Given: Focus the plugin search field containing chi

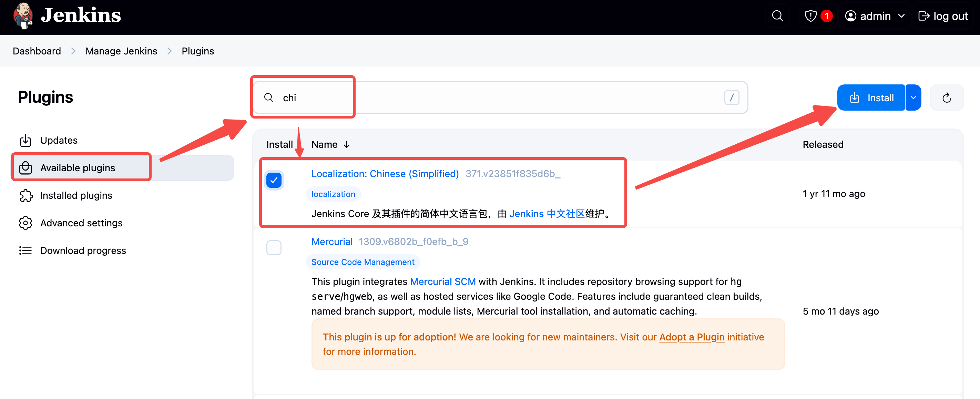Looking at the screenshot, I should click(500, 98).
